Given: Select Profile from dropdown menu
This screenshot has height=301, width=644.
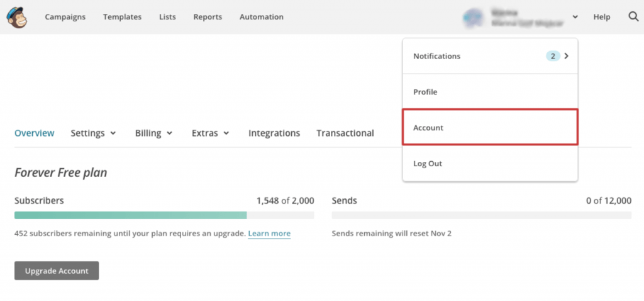Looking at the screenshot, I should (x=490, y=92).
